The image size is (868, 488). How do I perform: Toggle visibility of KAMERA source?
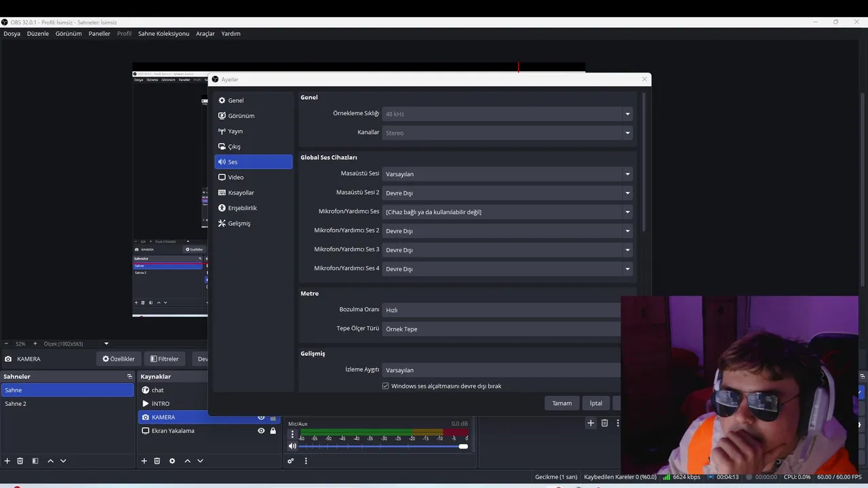click(261, 418)
